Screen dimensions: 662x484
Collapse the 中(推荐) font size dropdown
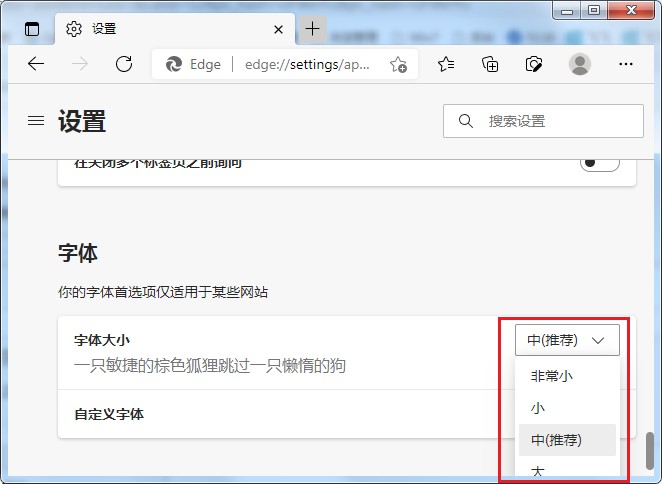(x=567, y=340)
